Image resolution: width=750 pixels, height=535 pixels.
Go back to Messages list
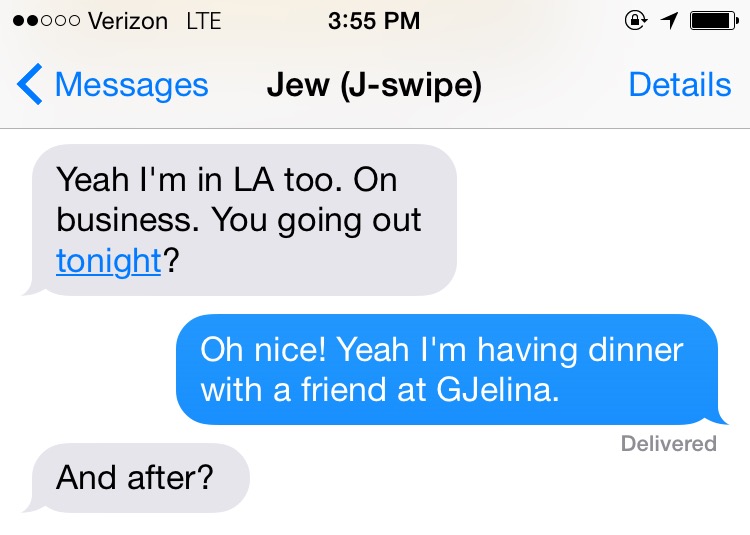click(x=131, y=86)
